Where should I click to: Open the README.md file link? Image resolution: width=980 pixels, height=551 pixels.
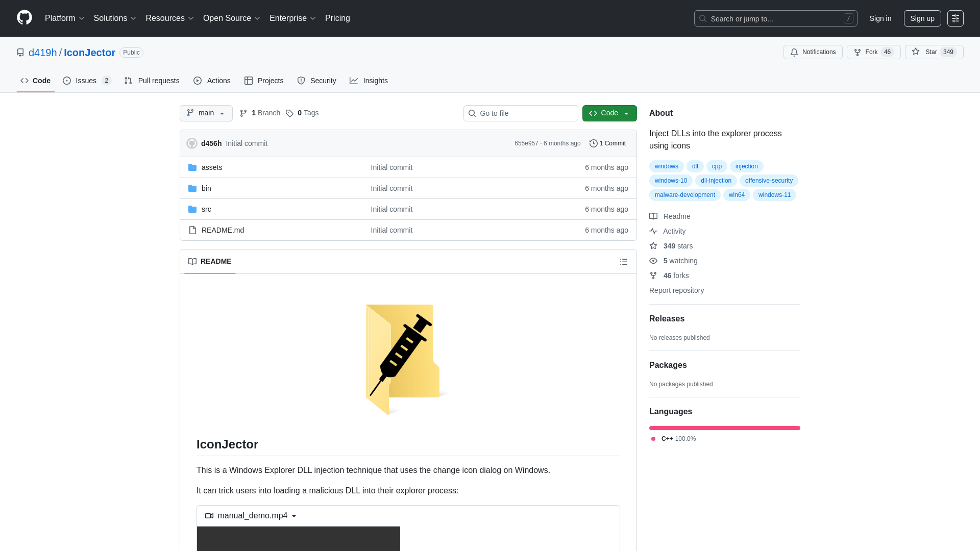pyautogui.click(x=223, y=230)
